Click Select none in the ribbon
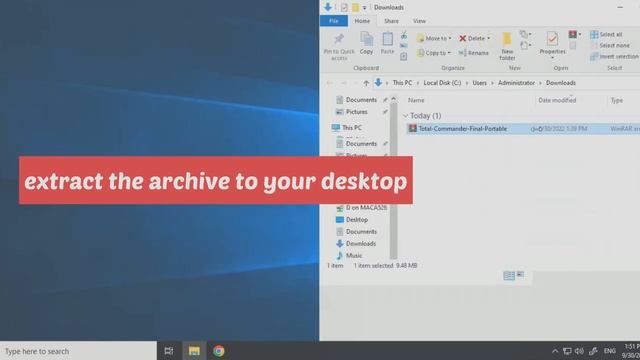This screenshot has height=360, width=640. click(610, 45)
